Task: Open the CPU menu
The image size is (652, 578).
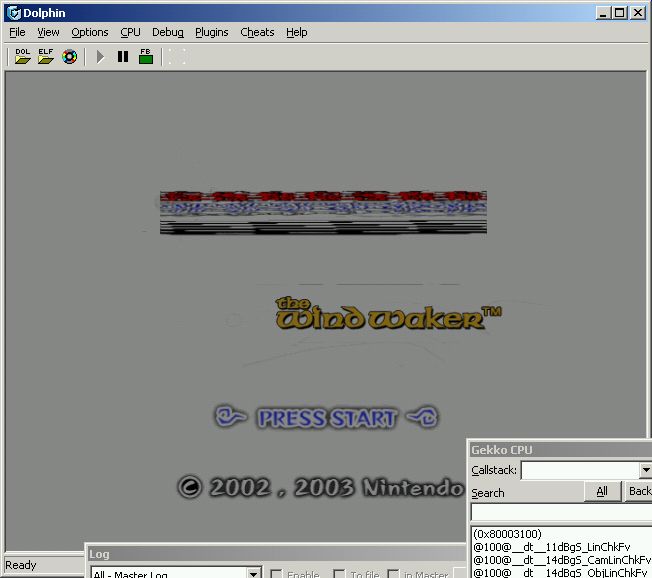Action: [x=130, y=32]
